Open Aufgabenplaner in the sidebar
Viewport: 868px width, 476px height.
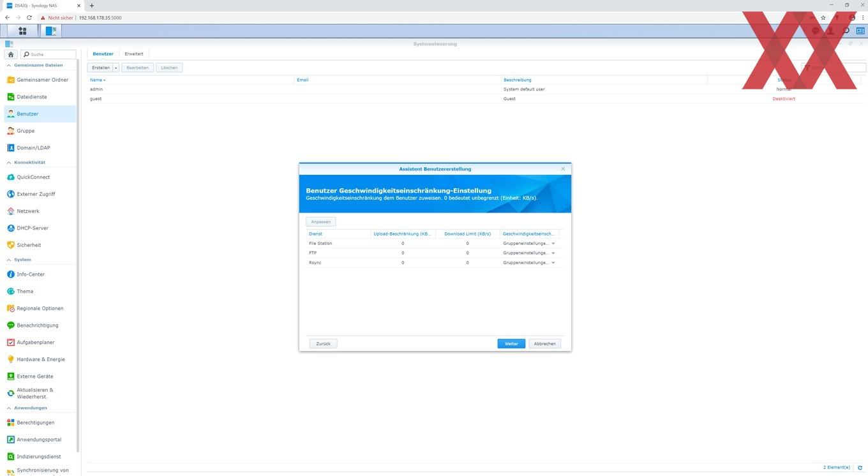point(40,343)
